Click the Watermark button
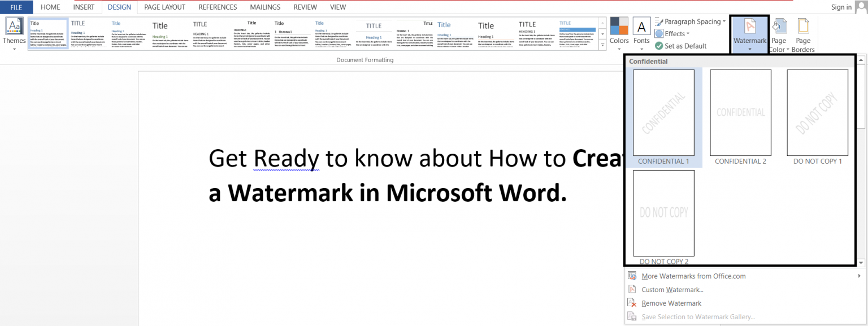This screenshot has height=326, width=868. (749, 32)
